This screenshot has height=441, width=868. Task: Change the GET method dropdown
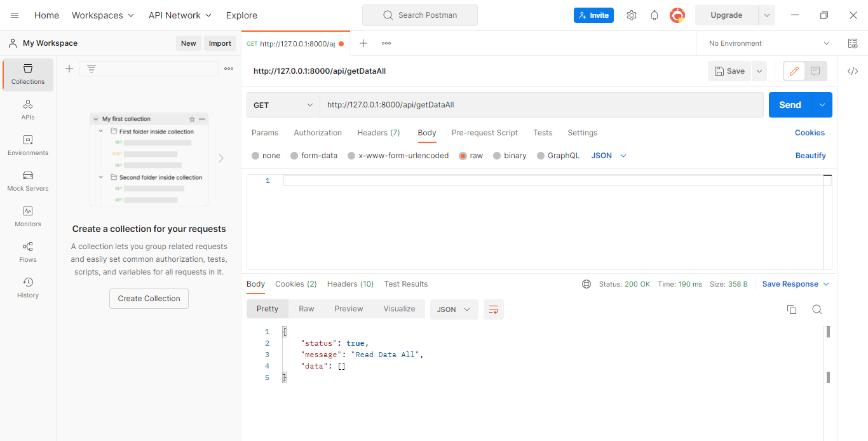[283, 105]
